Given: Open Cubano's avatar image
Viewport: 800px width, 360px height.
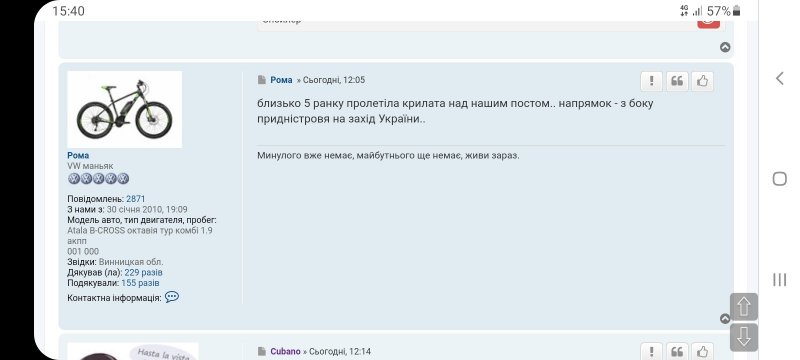Looking at the screenshot, I should [x=133, y=351].
